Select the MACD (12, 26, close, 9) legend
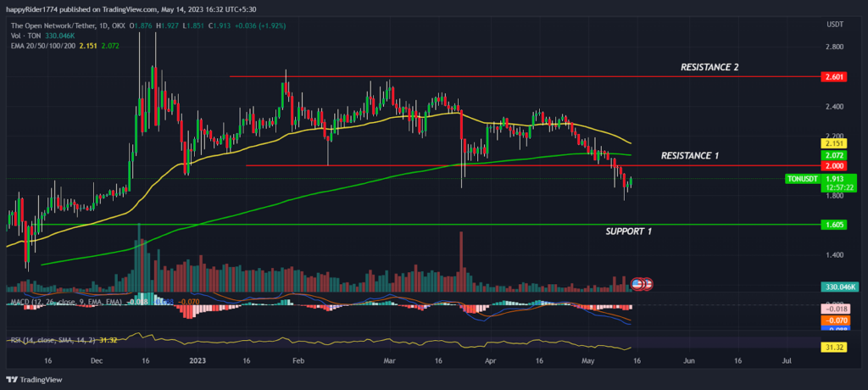The image size is (868, 390). pos(65,302)
